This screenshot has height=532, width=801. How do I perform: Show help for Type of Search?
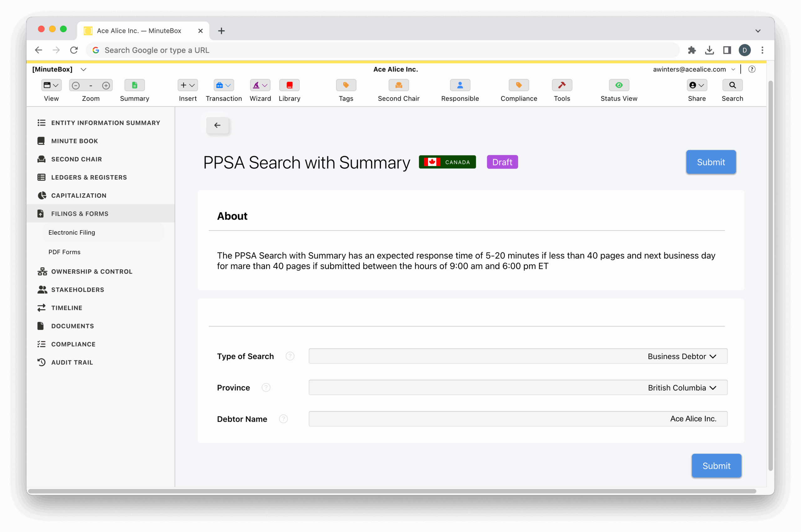tap(290, 356)
